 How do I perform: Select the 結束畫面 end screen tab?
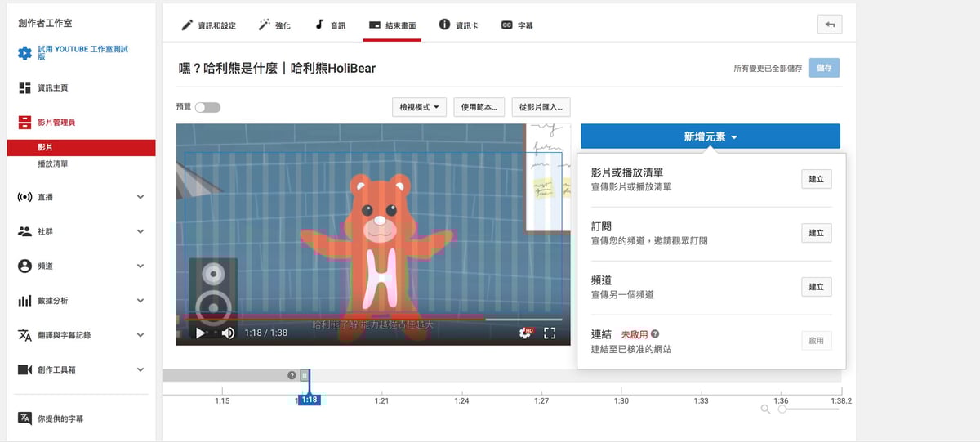tap(392, 25)
